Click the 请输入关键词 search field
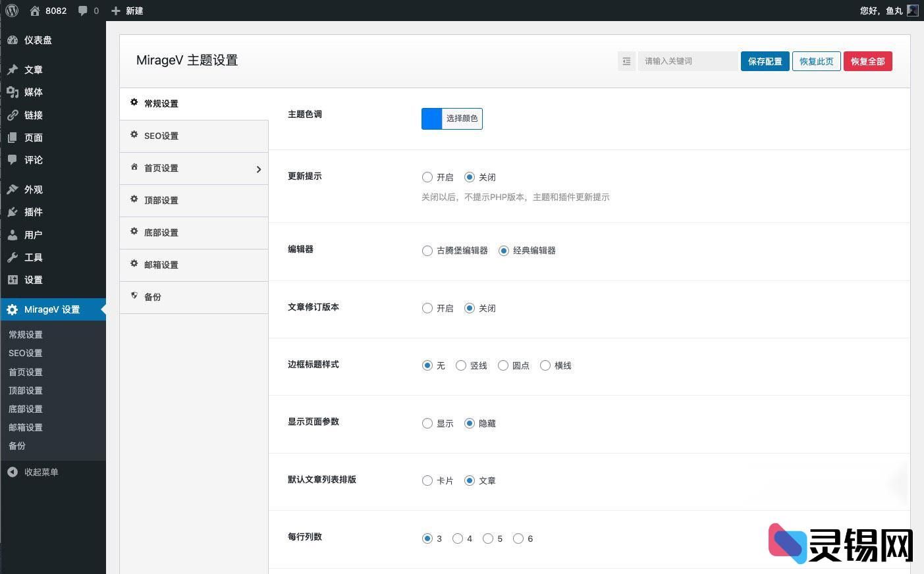This screenshot has height=574, width=924. point(688,61)
